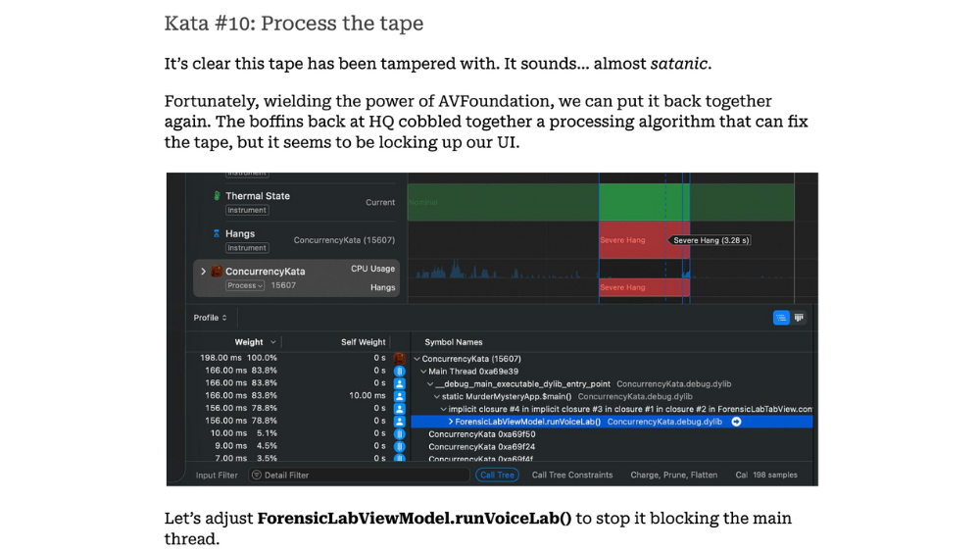Switch to the list-style detail view
This screenshot has height=551, width=980.
click(x=781, y=318)
